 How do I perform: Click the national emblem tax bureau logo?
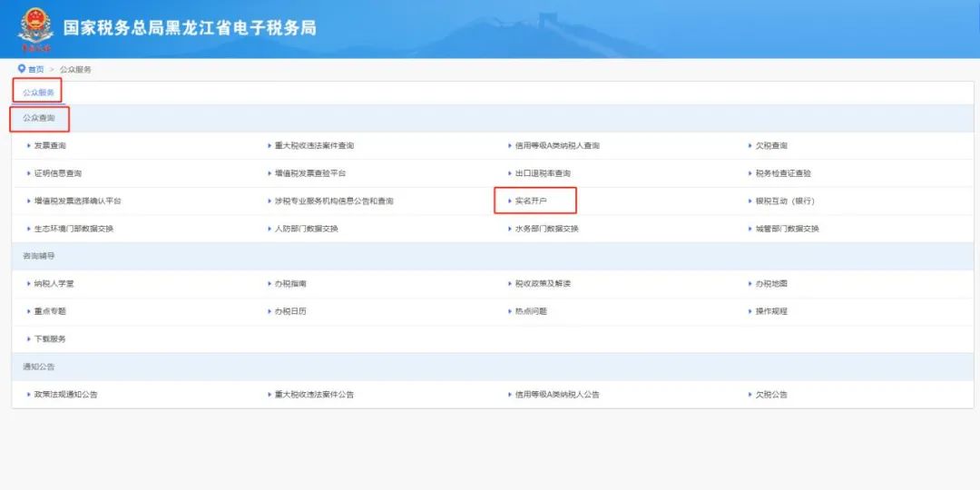point(35,29)
